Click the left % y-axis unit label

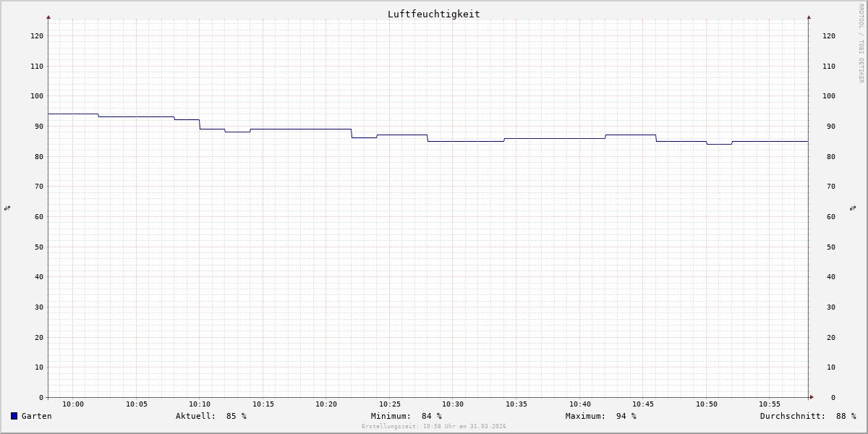pos(7,208)
